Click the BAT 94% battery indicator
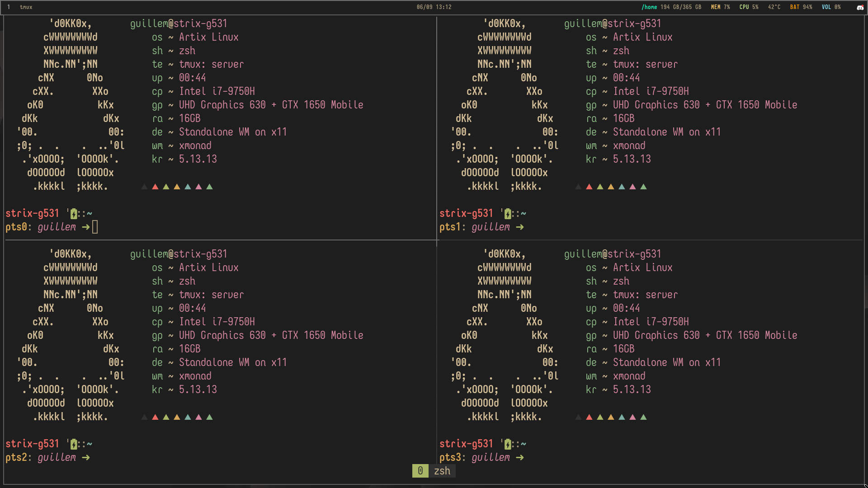This screenshot has height=488, width=868. pos(801,7)
